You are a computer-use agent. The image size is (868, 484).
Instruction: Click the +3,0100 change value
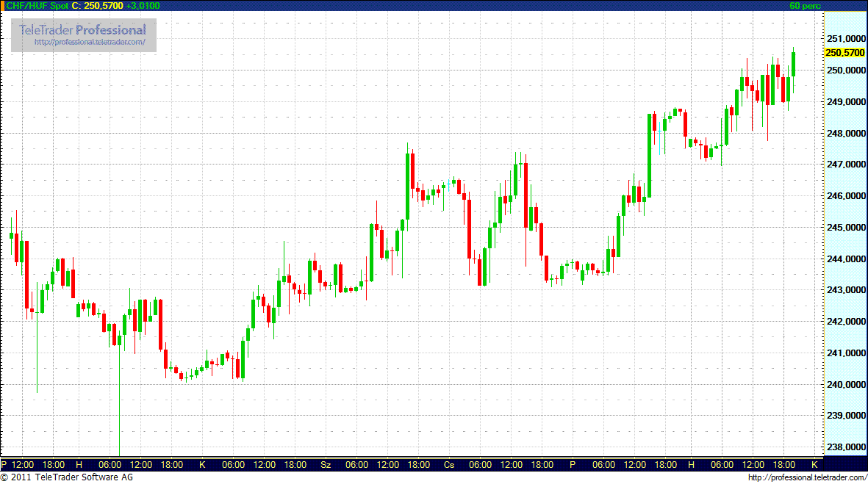click(142, 5)
